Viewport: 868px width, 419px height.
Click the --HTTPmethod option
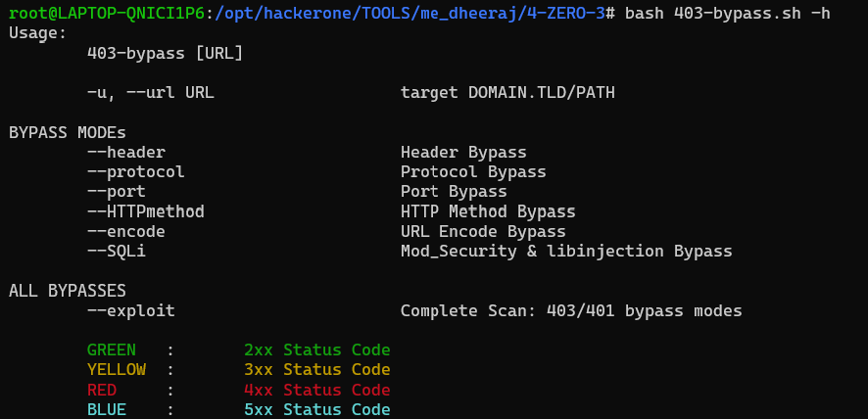(146, 211)
